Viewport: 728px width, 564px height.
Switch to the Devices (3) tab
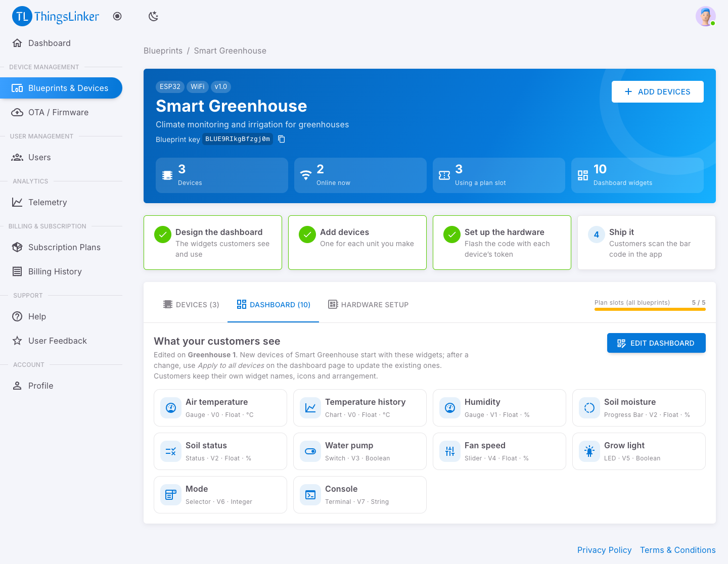pyautogui.click(x=191, y=305)
